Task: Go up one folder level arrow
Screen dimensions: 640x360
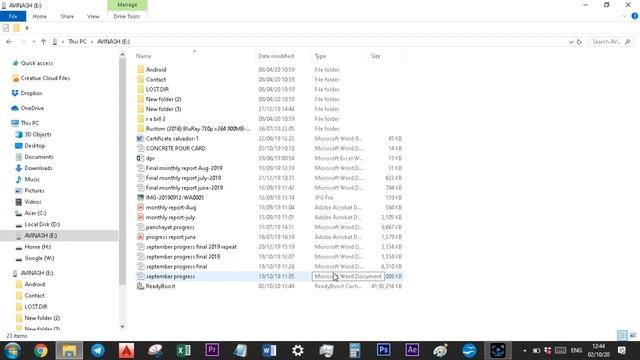Action: pos(43,42)
